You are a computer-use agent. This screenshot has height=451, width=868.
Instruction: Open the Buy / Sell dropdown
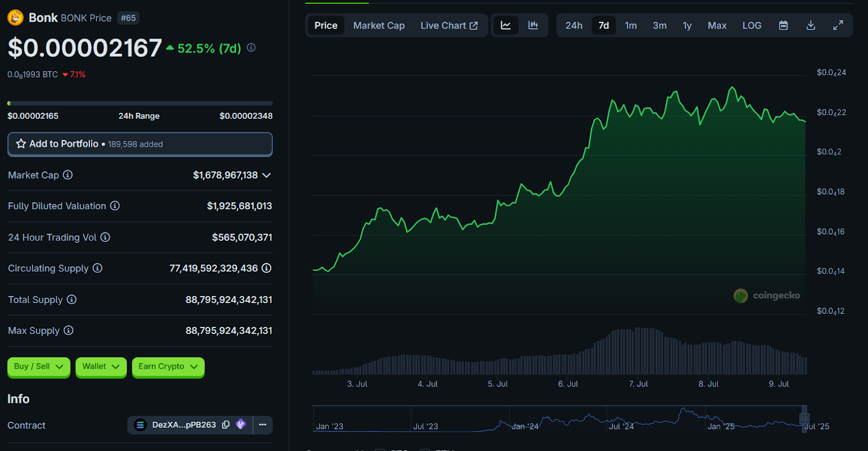39,366
